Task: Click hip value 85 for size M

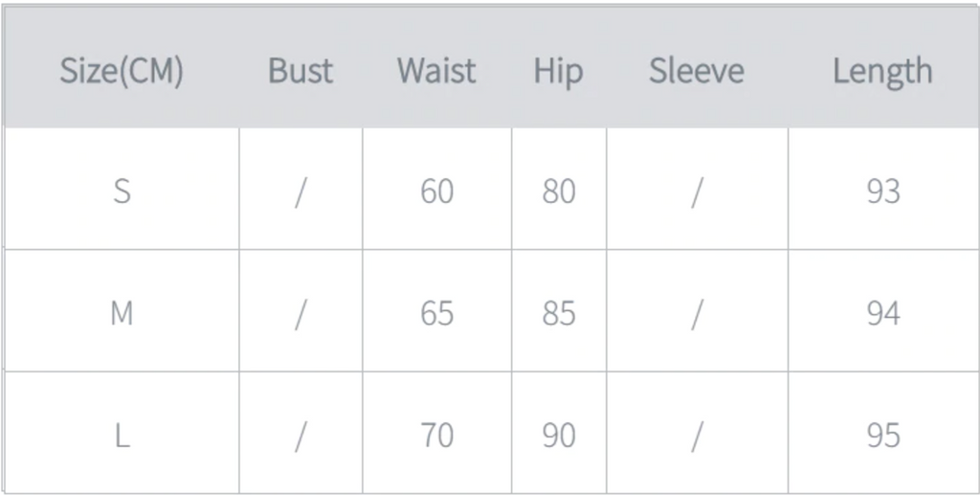Action: (x=559, y=313)
